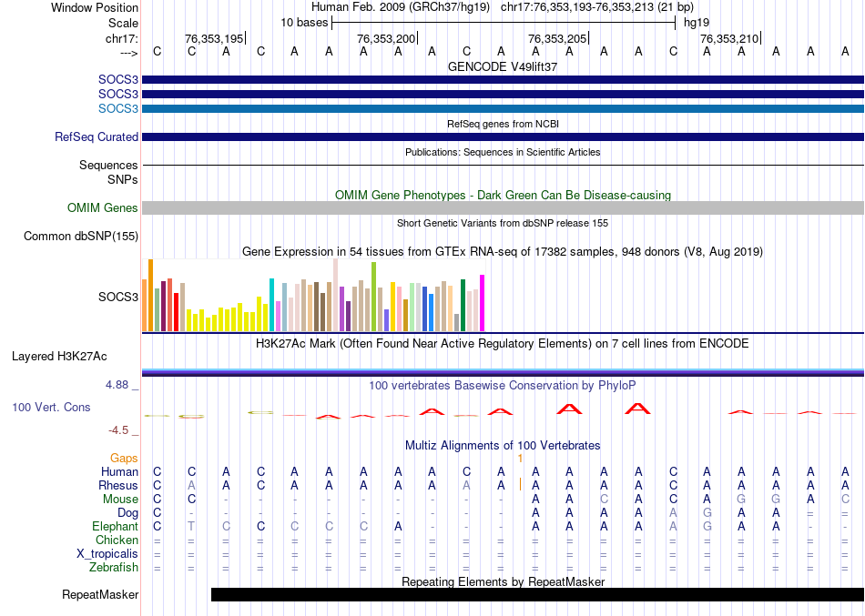This screenshot has width=865, height=616.
Task: Click the '--->' base direction arrow
Action: click(128, 53)
